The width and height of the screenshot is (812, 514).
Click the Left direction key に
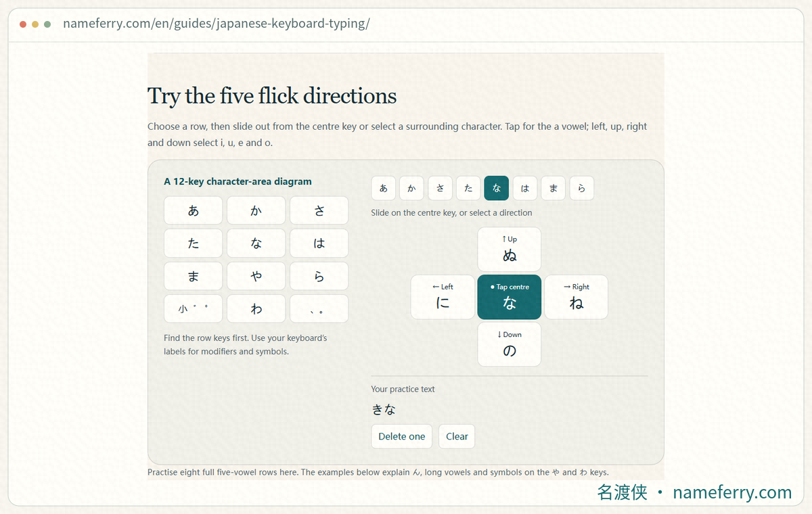click(x=443, y=297)
